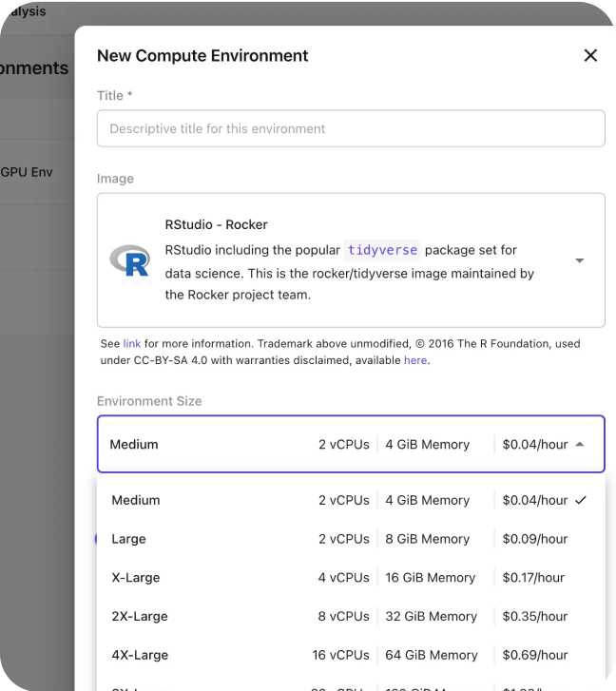Select the Large environment size option
Screen dimensions: 616x691
point(351,539)
